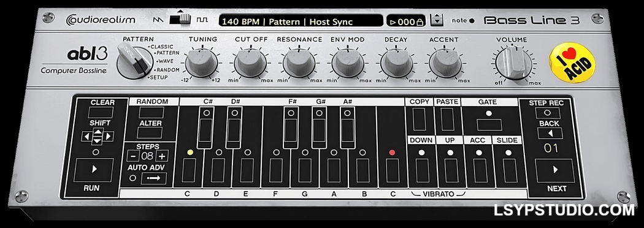Click the steps value 08
The image size is (644, 228).
pyautogui.click(x=147, y=156)
